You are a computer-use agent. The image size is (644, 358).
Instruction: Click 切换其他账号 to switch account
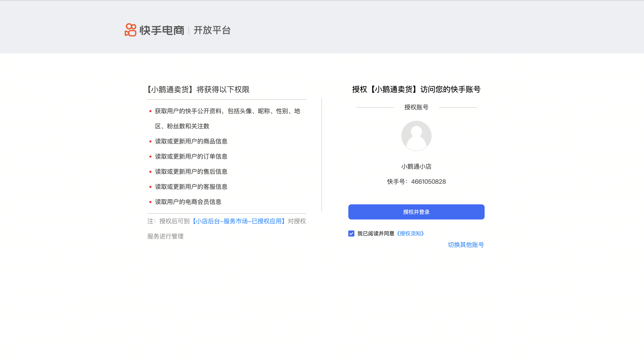pyautogui.click(x=466, y=245)
